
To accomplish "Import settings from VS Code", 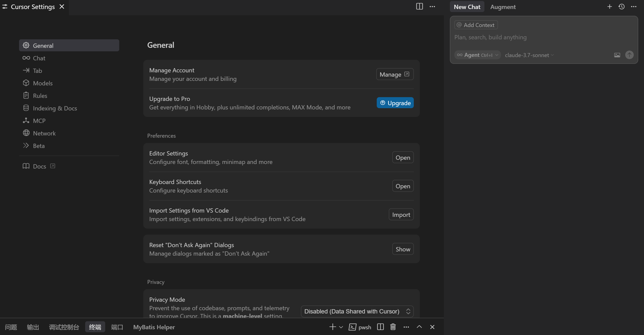I will pyautogui.click(x=401, y=215).
